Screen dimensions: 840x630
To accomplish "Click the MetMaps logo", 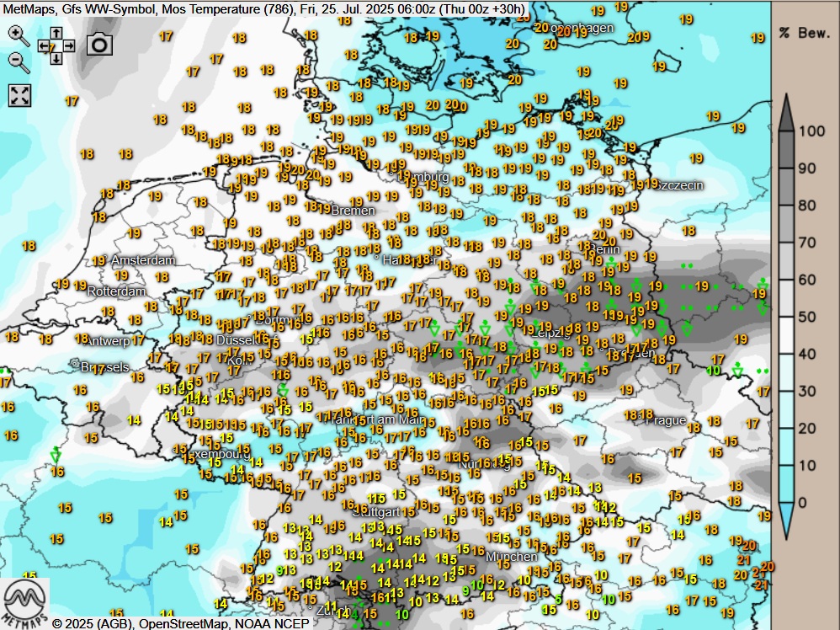I will [x=24, y=603].
